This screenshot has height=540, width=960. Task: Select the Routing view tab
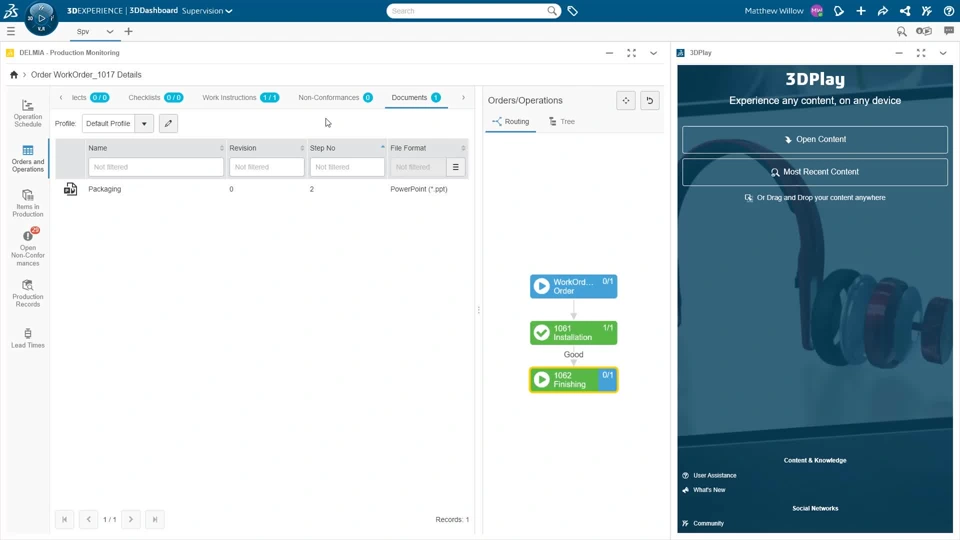[x=511, y=121]
